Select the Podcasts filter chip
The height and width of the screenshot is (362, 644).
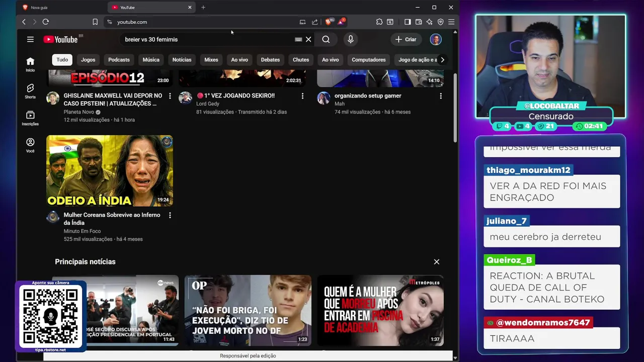pos(119,59)
